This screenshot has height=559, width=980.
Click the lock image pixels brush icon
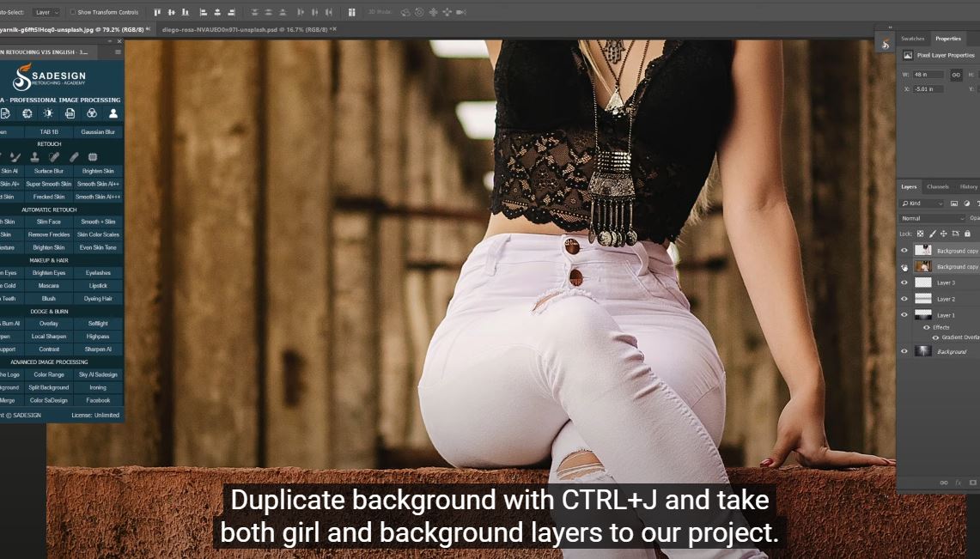tap(932, 234)
